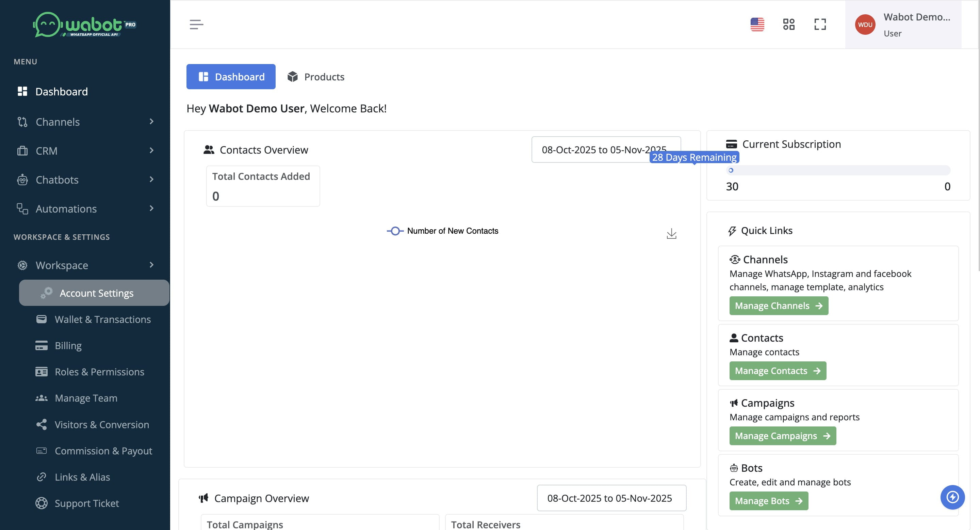Image resolution: width=980 pixels, height=530 pixels.
Task: Switch to the Products tab
Action: tap(316, 77)
